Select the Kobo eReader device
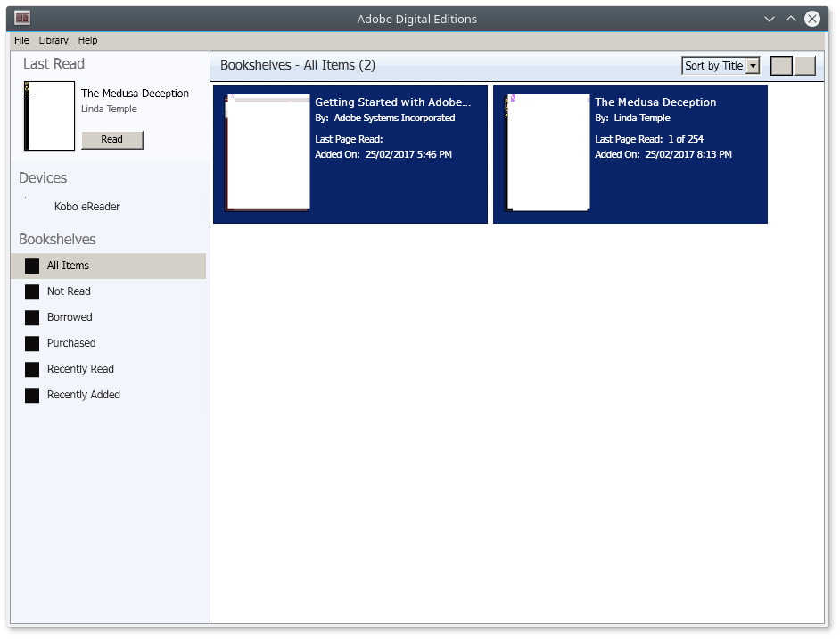This screenshot has width=840, height=639. click(86, 207)
